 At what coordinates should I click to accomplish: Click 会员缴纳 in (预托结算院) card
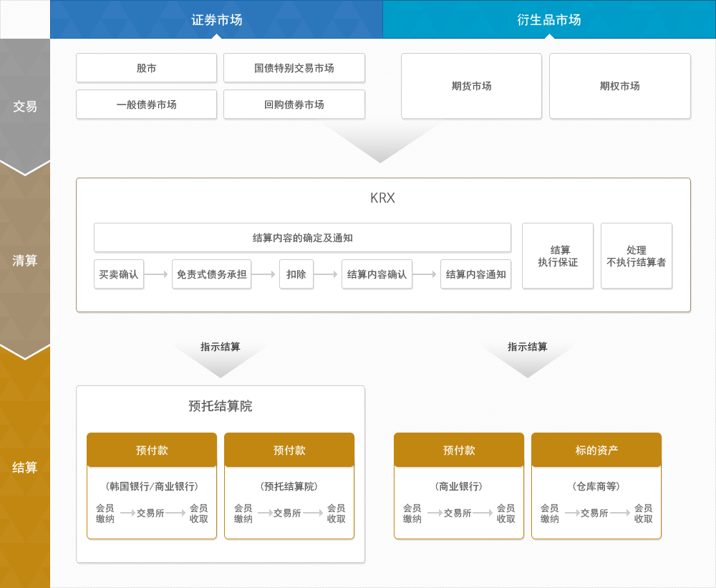pyautogui.click(x=243, y=513)
